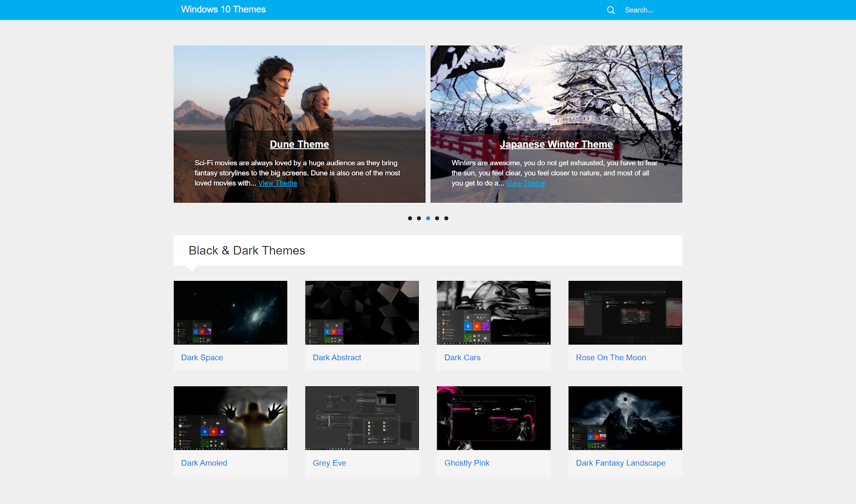The image size is (856, 504).
Task: Click the Black & Dark Themes heading
Action: tap(247, 250)
